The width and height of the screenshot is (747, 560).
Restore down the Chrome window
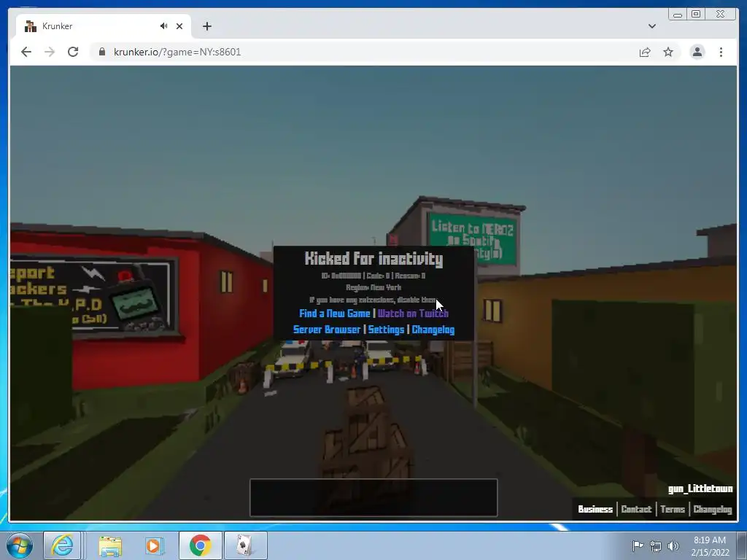click(x=696, y=15)
